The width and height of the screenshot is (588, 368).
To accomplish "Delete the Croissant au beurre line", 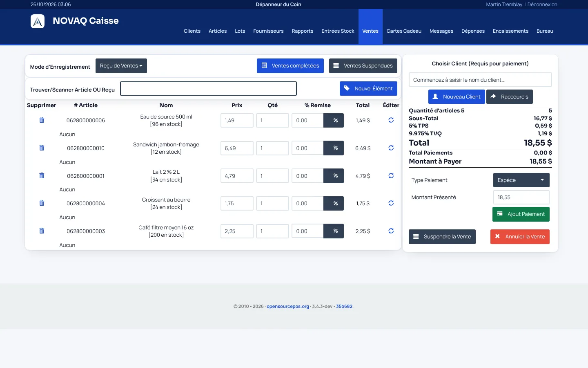I will (42, 203).
